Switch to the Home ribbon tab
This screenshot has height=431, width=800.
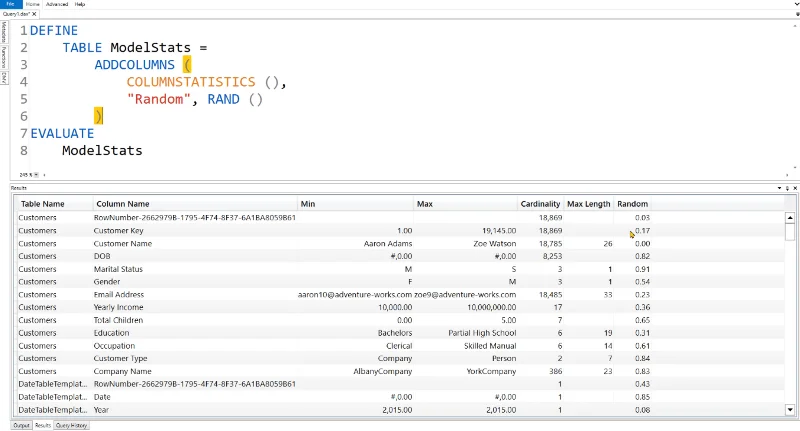point(33,4)
